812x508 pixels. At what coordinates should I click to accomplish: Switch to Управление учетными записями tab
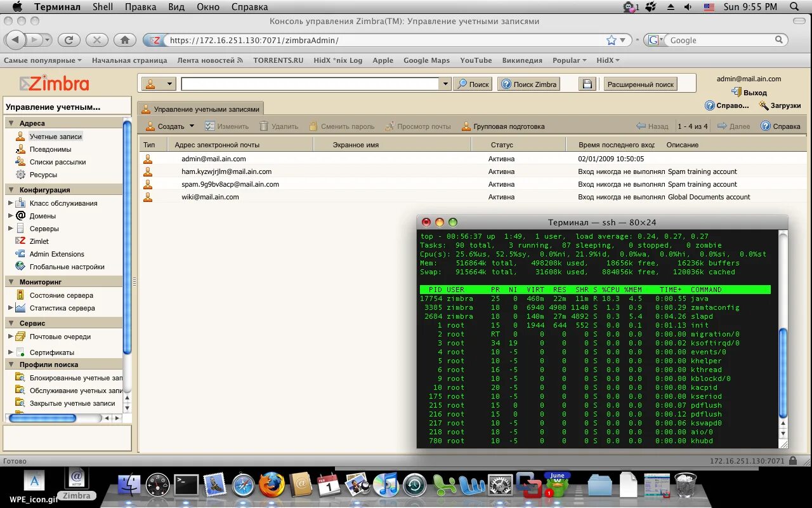[200, 109]
